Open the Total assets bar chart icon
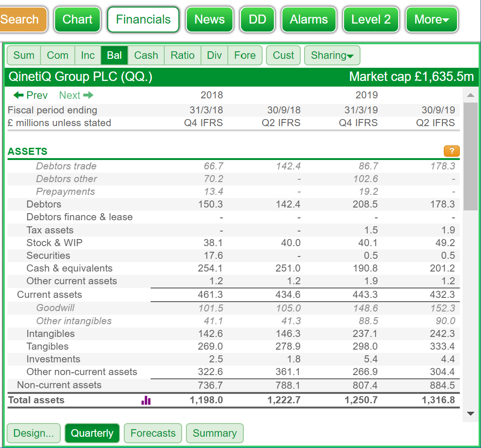The width and height of the screenshot is (481, 448). (x=146, y=400)
